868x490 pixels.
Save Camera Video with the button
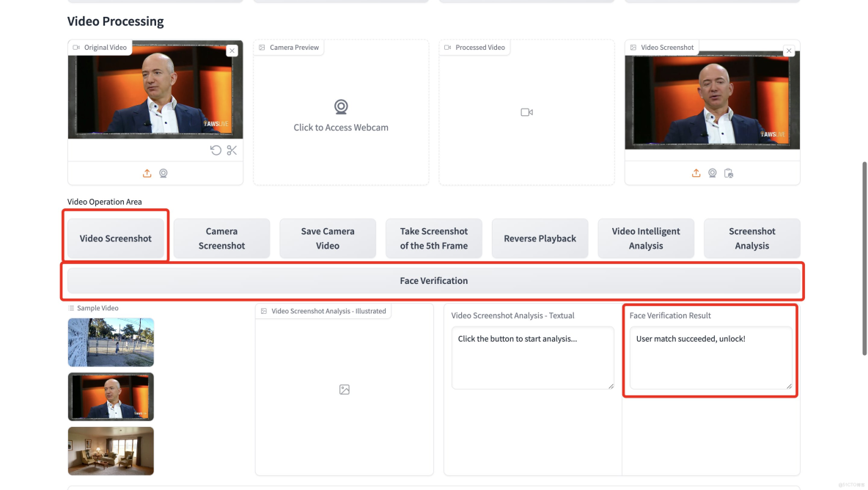click(327, 238)
